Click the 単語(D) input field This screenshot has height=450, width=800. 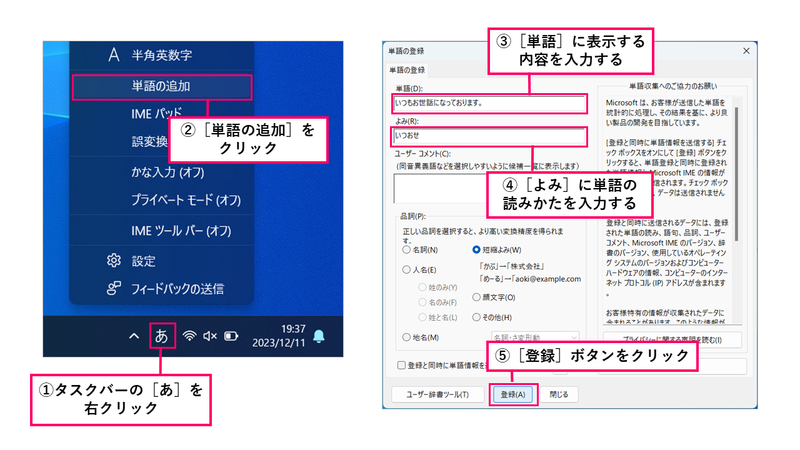tap(489, 104)
